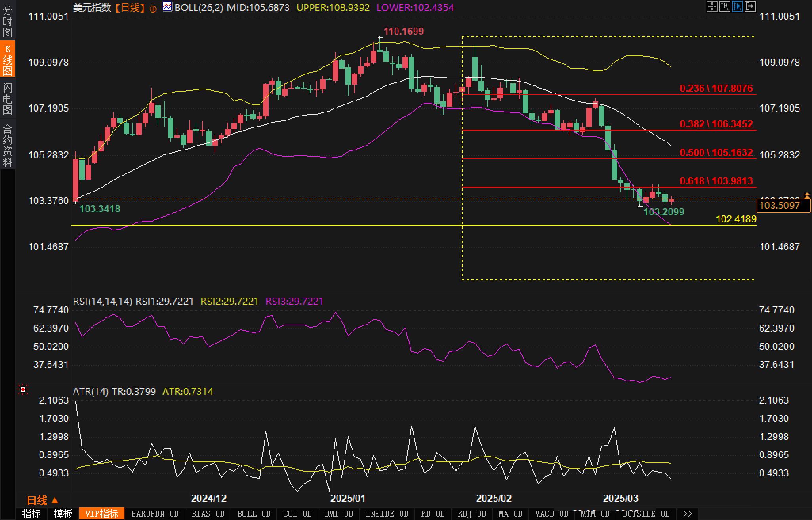Click the 2024/12 date on time axis

(x=208, y=498)
